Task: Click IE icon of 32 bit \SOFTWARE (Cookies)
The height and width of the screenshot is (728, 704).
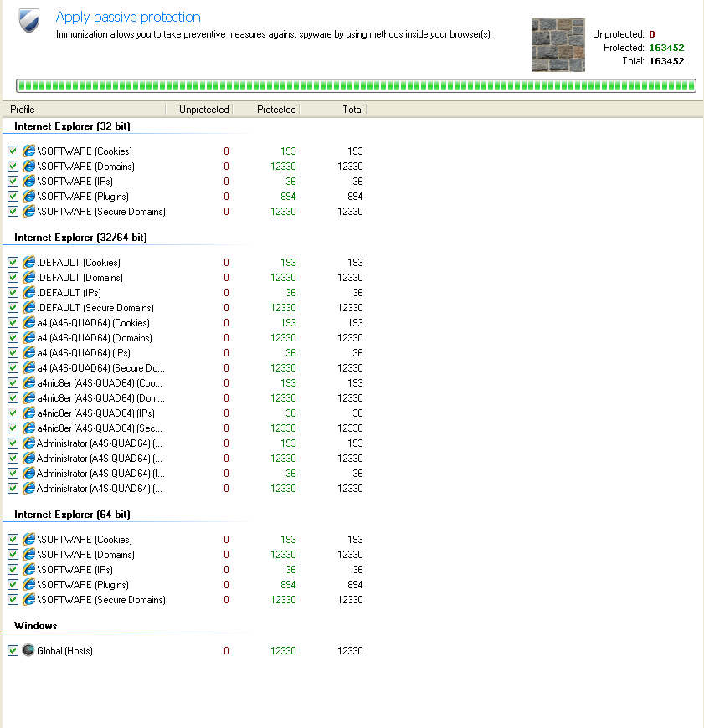Action: pos(29,151)
